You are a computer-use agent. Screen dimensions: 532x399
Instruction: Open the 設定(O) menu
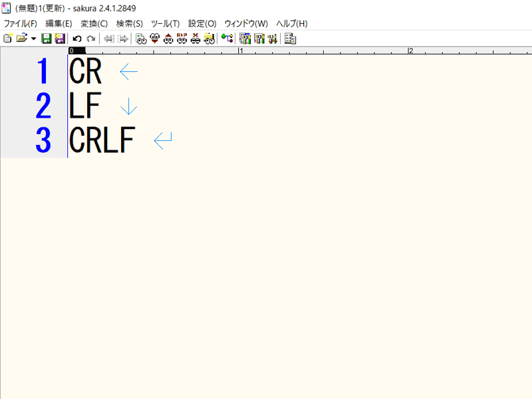point(202,23)
